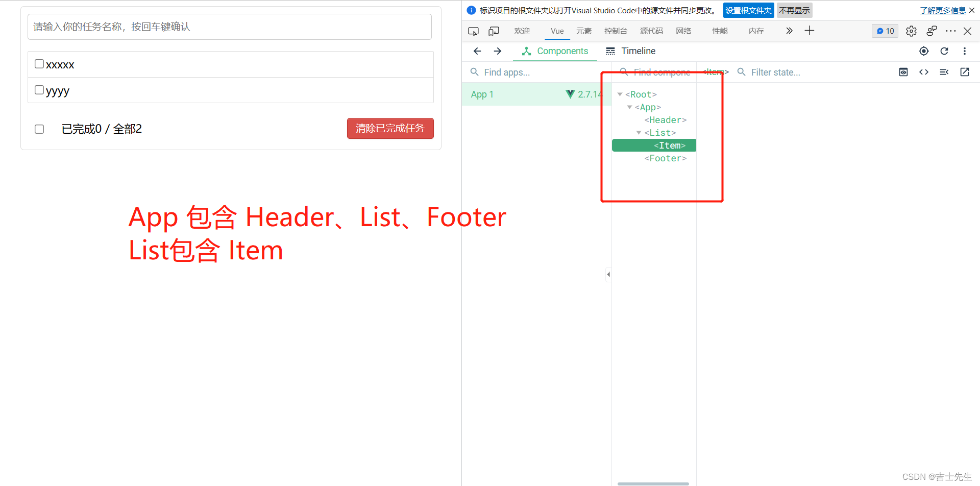Select the Root component label
The height and width of the screenshot is (486, 980).
pos(641,94)
